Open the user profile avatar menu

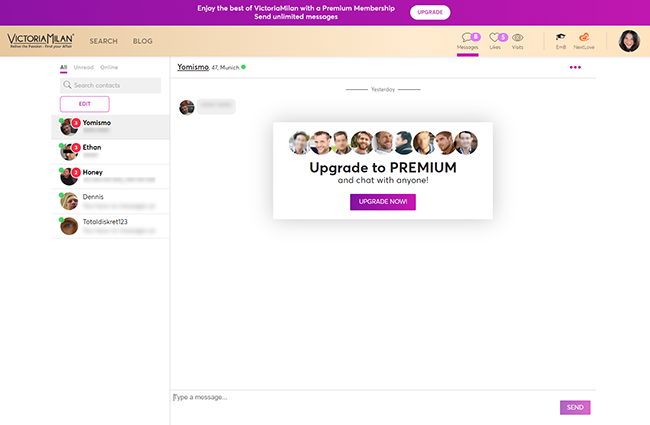click(x=628, y=41)
